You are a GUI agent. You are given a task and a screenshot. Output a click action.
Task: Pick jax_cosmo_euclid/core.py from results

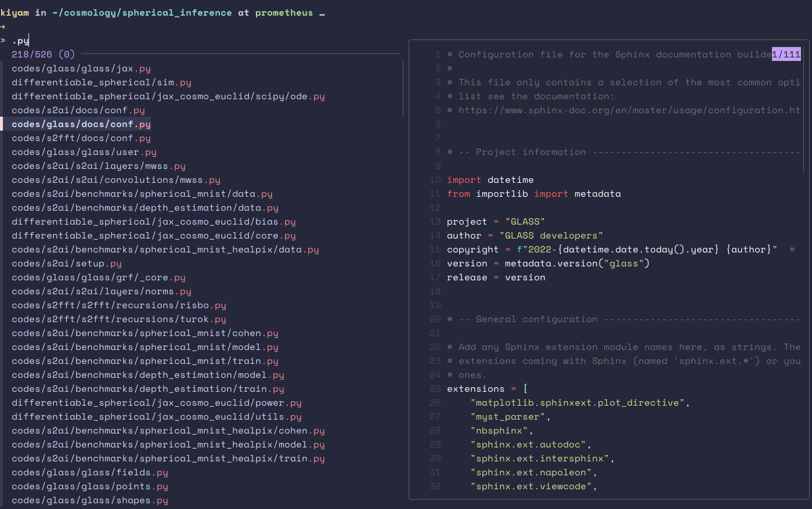154,236
